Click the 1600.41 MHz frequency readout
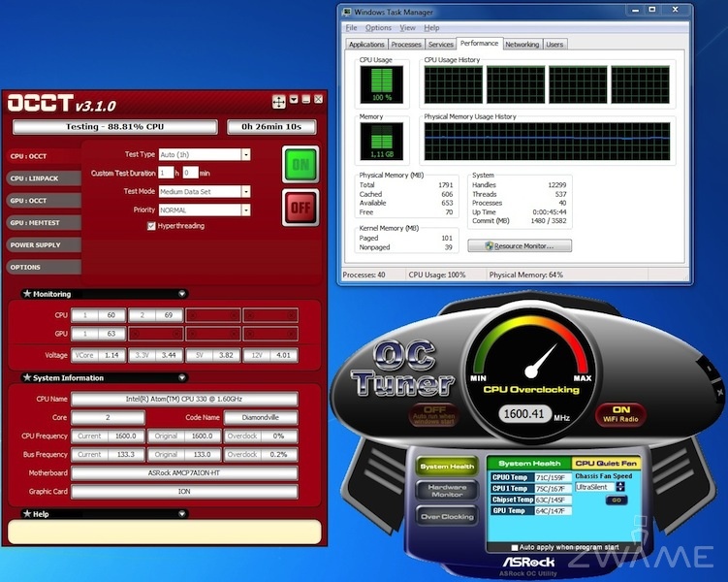The width and height of the screenshot is (728, 582). pos(523,413)
